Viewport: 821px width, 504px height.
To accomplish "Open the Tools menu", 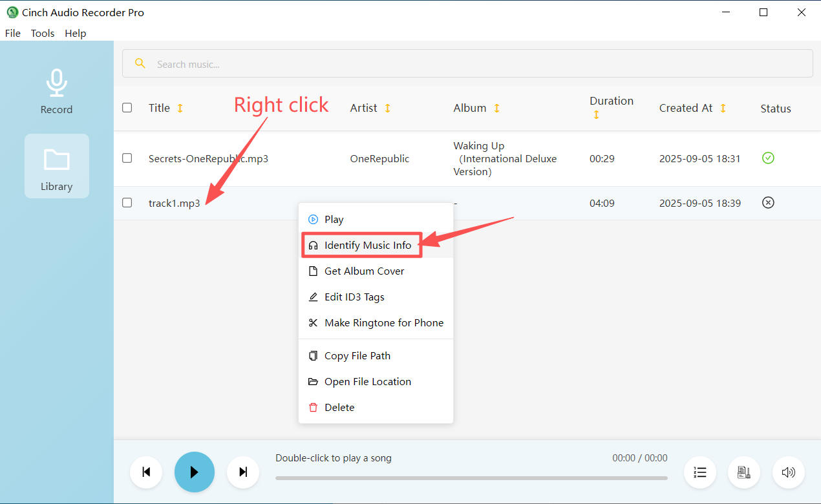I will coord(43,33).
